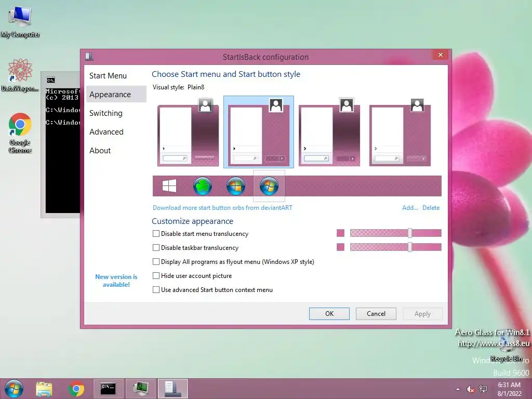Choose the fourth start menu style thumbnail
Screen dimensions: 532x399
click(x=400, y=132)
